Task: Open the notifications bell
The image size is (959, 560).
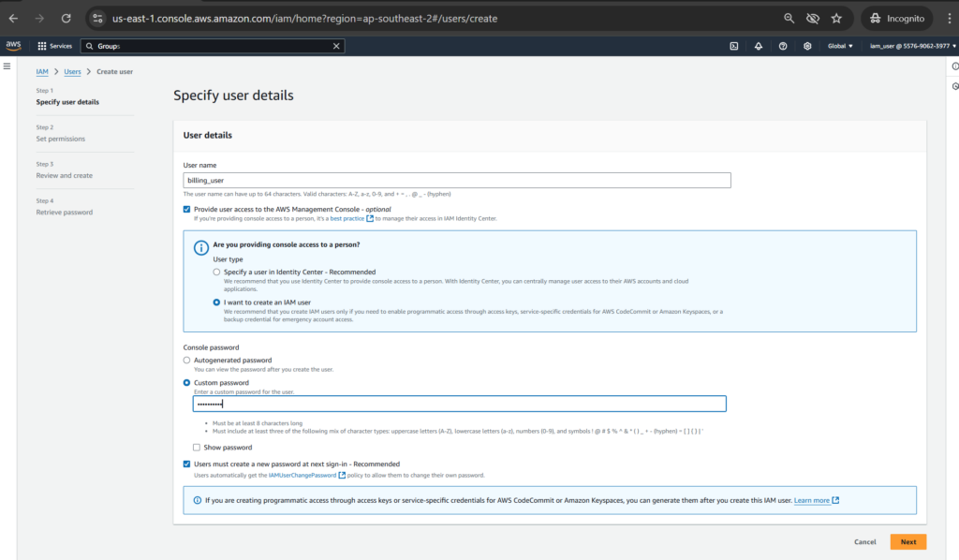Action: pyautogui.click(x=758, y=46)
